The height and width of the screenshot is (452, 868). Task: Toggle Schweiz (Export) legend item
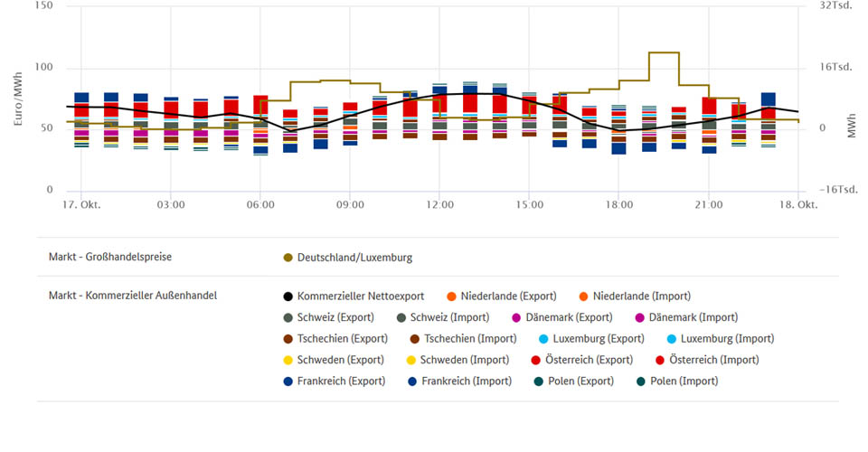pyautogui.click(x=328, y=317)
